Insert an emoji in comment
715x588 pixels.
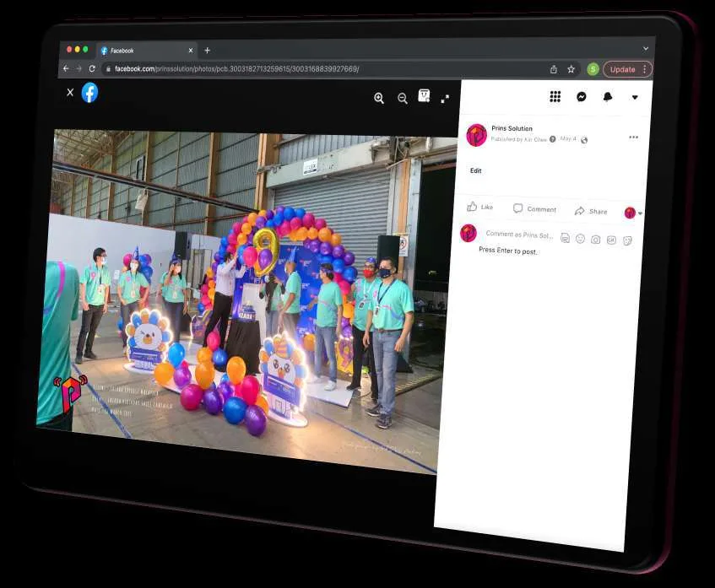point(580,239)
